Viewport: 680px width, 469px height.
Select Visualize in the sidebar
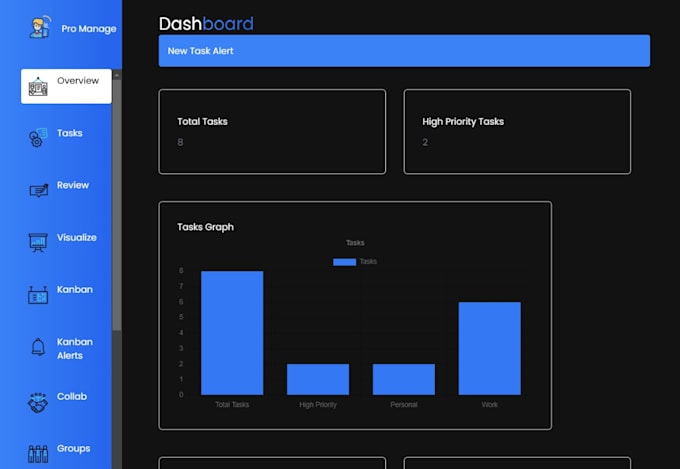[x=77, y=237]
